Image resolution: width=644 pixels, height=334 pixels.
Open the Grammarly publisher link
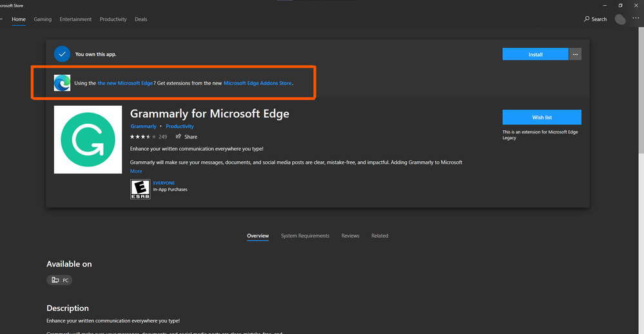click(x=143, y=126)
